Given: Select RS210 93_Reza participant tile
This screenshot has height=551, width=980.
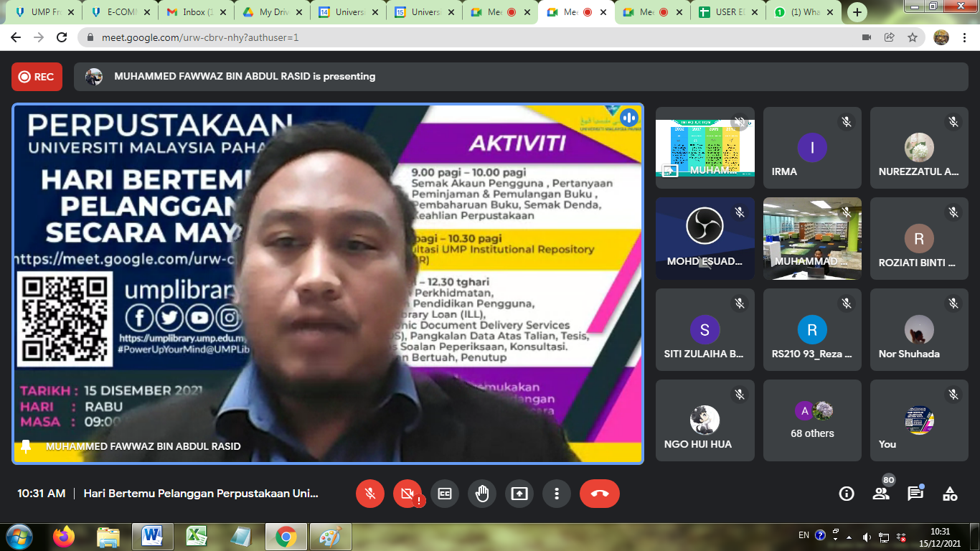Looking at the screenshot, I should [812, 329].
